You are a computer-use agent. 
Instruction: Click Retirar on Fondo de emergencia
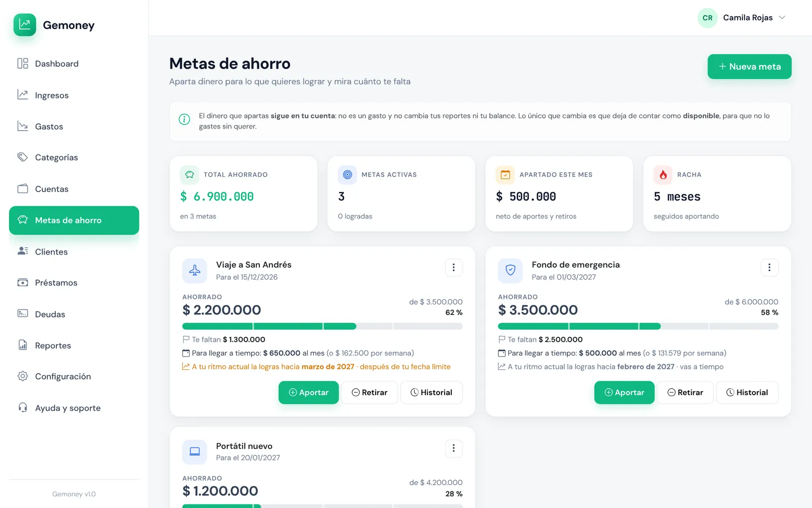(685, 393)
